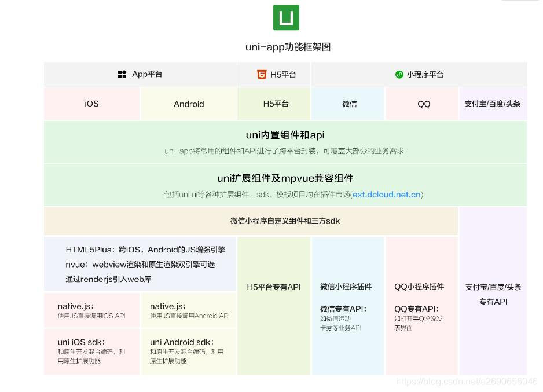Viewport: 543px width, 392px height.
Task: Click the orange HTML5 shield icon
Action: point(262,75)
